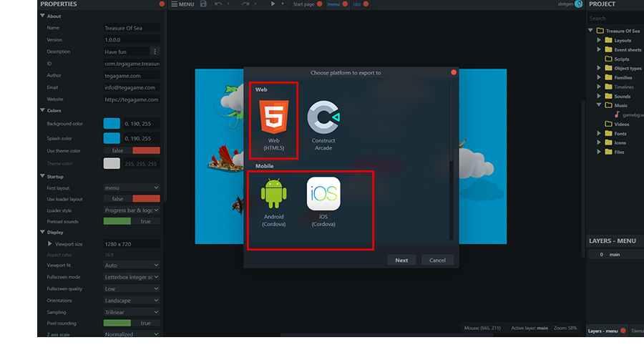Image resolution: width=644 pixels, height=350 pixels.
Task: Expand the Viewport size property
Action: point(49,243)
